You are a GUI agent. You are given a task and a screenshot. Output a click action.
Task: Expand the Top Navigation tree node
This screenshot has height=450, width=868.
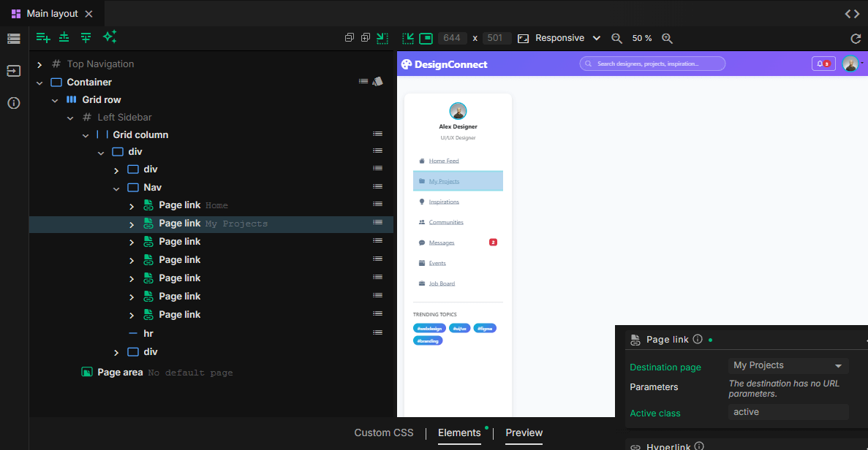tap(39, 65)
